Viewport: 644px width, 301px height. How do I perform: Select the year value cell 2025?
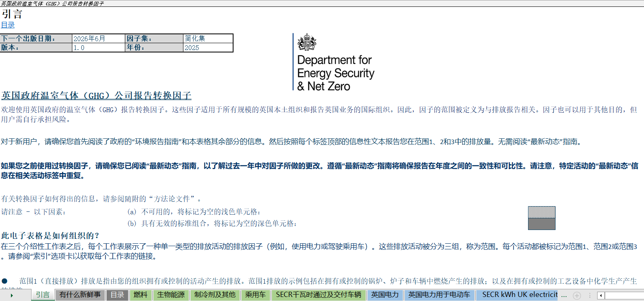(208, 47)
